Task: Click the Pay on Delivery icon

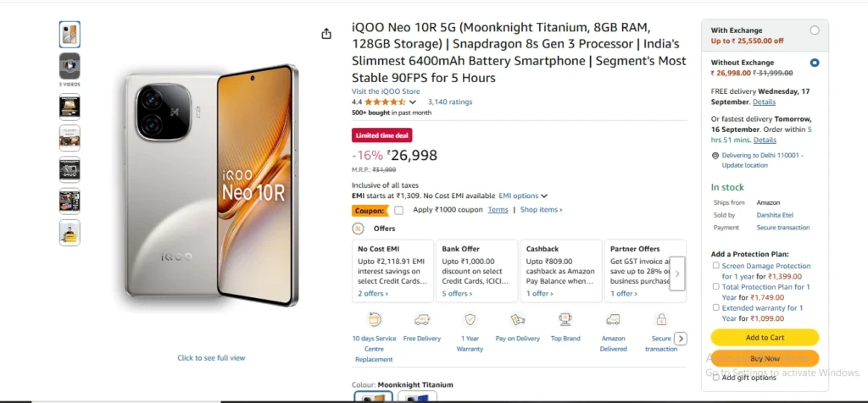Action: coord(517,320)
